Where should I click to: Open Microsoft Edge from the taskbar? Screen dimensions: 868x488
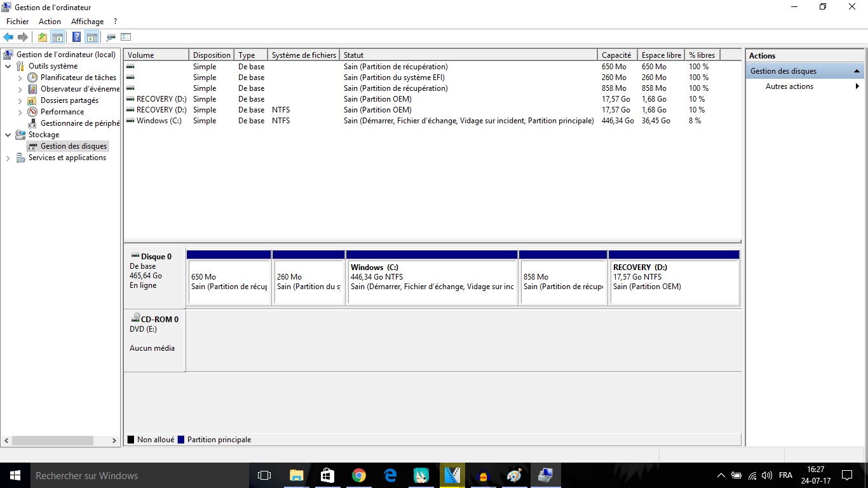(390, 475)
